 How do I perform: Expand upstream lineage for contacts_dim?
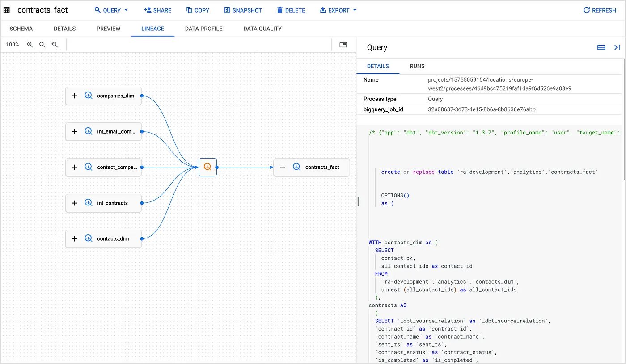[x=74, y=238]
